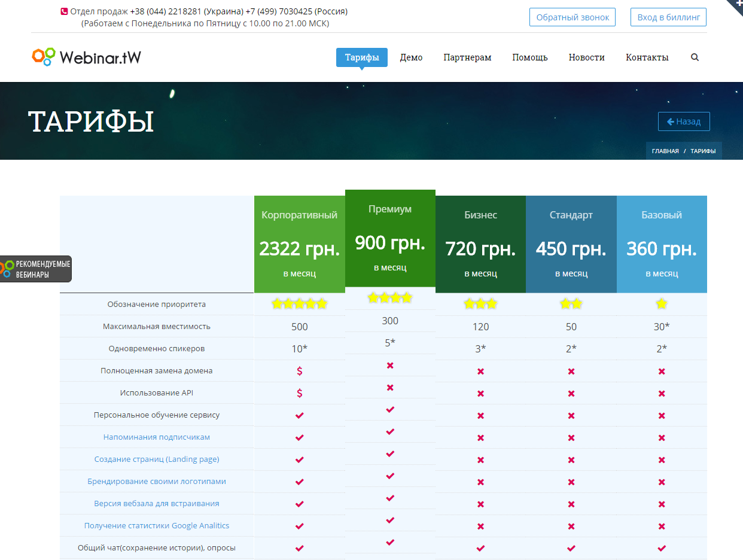Open the Версия вебзала для встраивания link

coord(157,503)
